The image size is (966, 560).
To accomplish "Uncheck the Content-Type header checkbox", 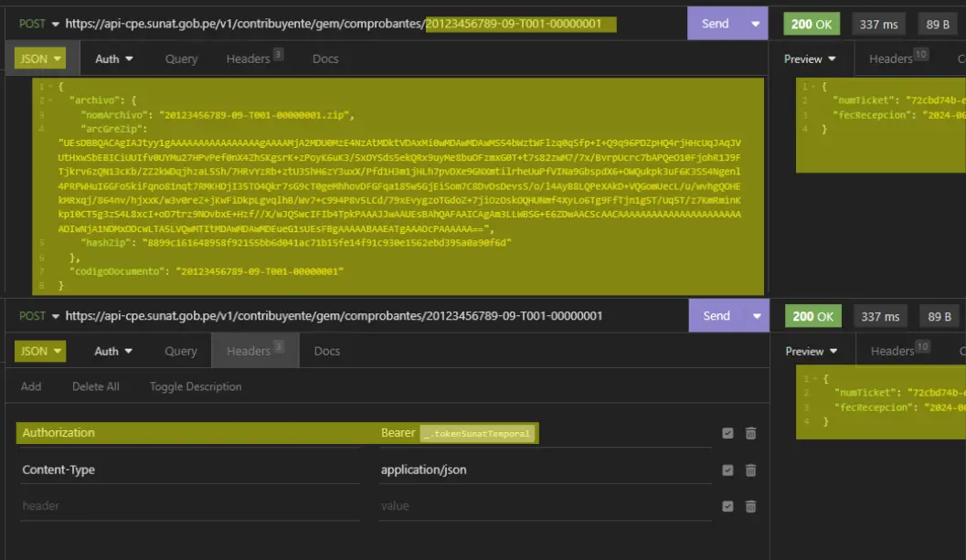I will 727,470.
